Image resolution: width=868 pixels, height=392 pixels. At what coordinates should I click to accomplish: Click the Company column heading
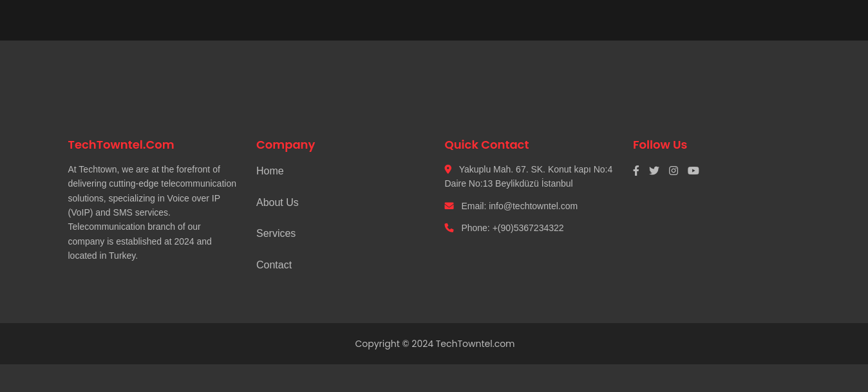[x=285, y=145]
